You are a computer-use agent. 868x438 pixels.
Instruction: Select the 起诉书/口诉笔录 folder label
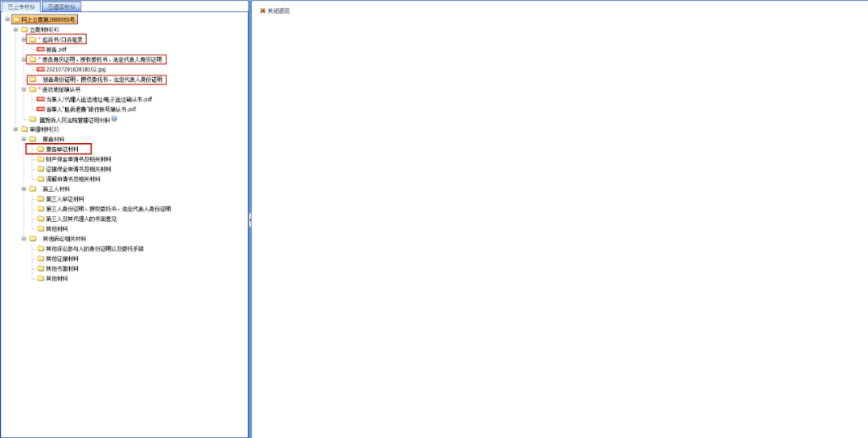(x=62, y=39)
